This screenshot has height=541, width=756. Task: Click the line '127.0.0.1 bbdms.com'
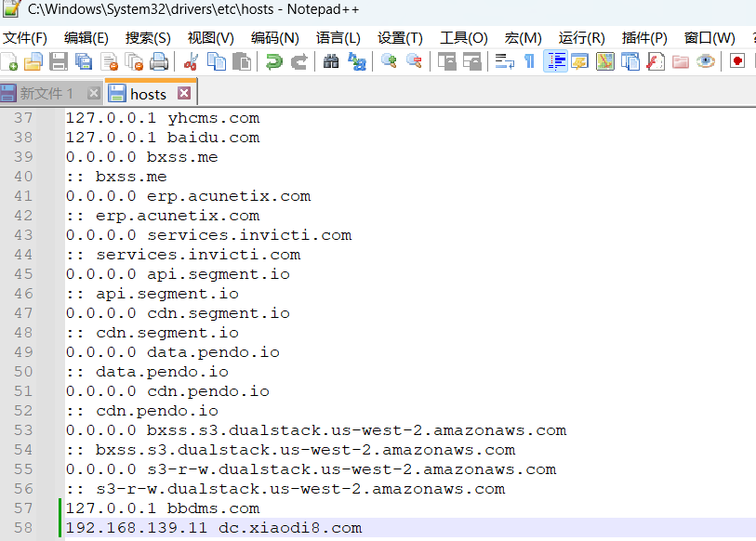click(x=163, y=508)
